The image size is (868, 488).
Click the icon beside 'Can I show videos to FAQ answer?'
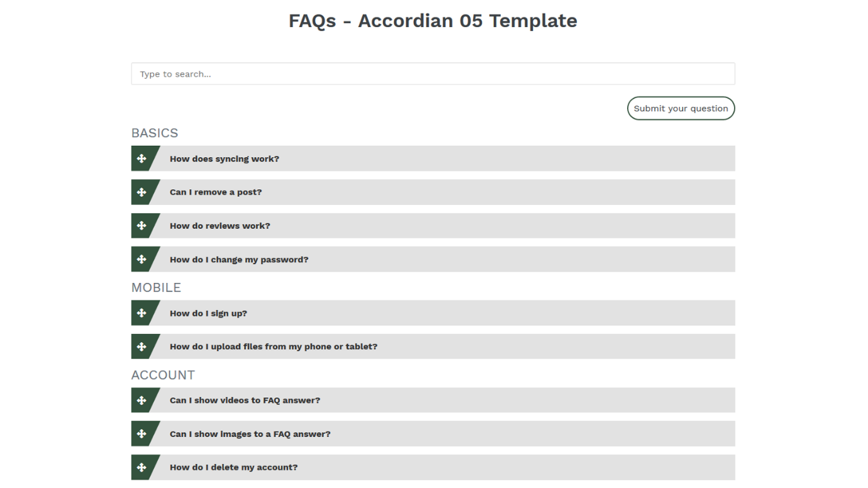tap(142, 400)
